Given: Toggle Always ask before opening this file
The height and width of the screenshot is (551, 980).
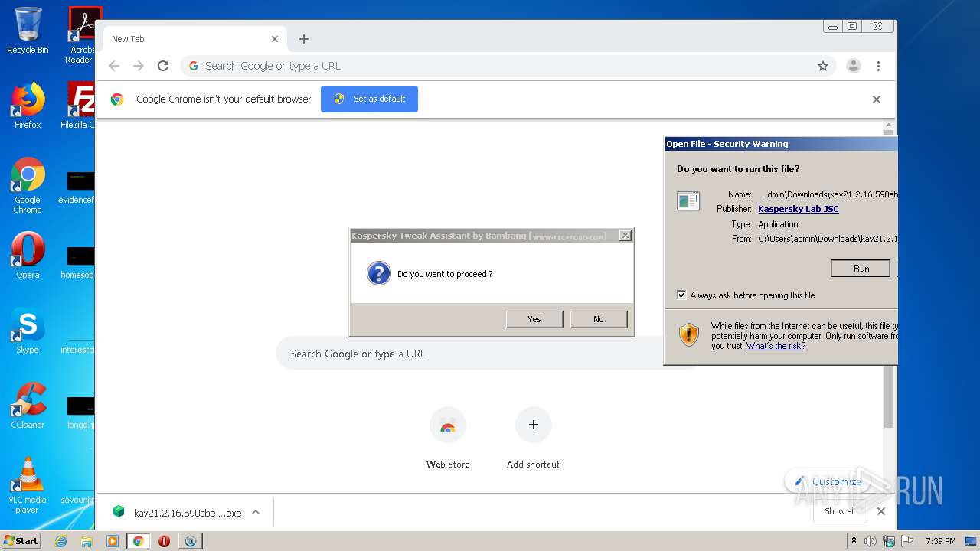Looking at the screenshot, I should tap(681, 295).
